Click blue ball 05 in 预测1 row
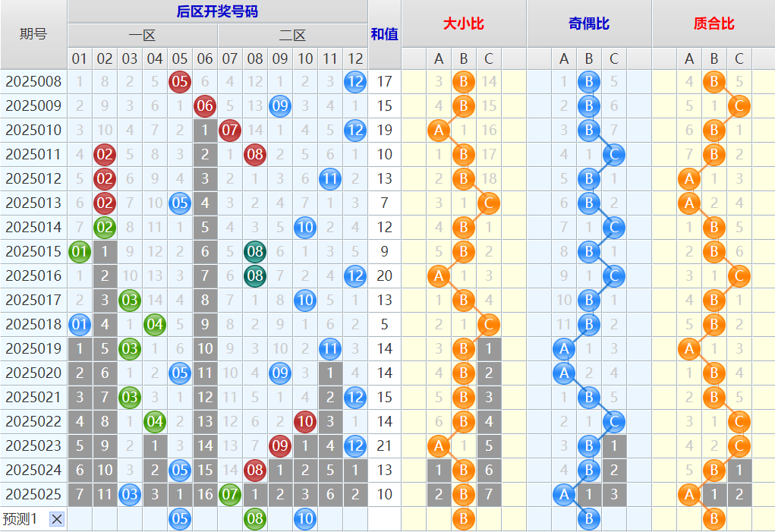 [x=180, y=518]
